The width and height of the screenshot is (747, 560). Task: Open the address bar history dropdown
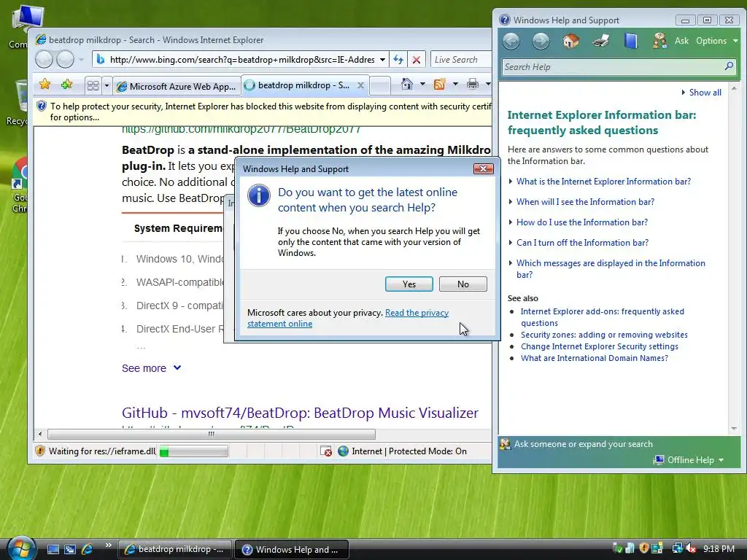click(x=382, y=60)
